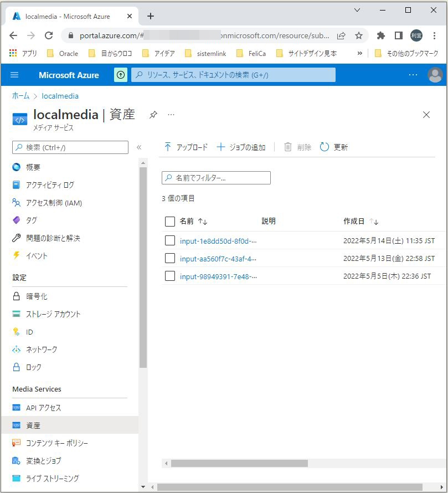This screenshot has height=493, width=448.
Task: Close the localmedia 資産 blade
Action: (426, 115)
